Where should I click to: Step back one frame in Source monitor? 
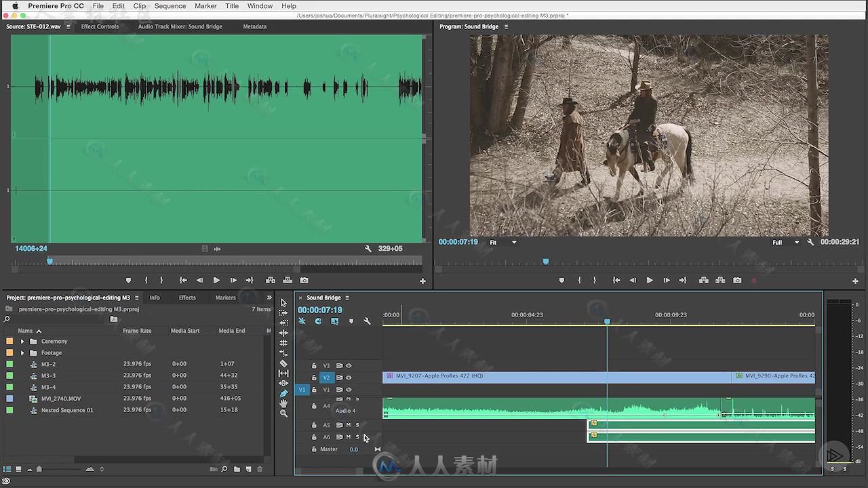[x=199, y=281]
